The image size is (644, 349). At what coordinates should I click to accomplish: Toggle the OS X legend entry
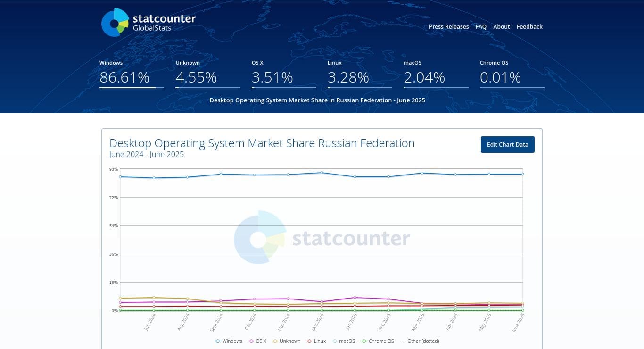[257, 341]
